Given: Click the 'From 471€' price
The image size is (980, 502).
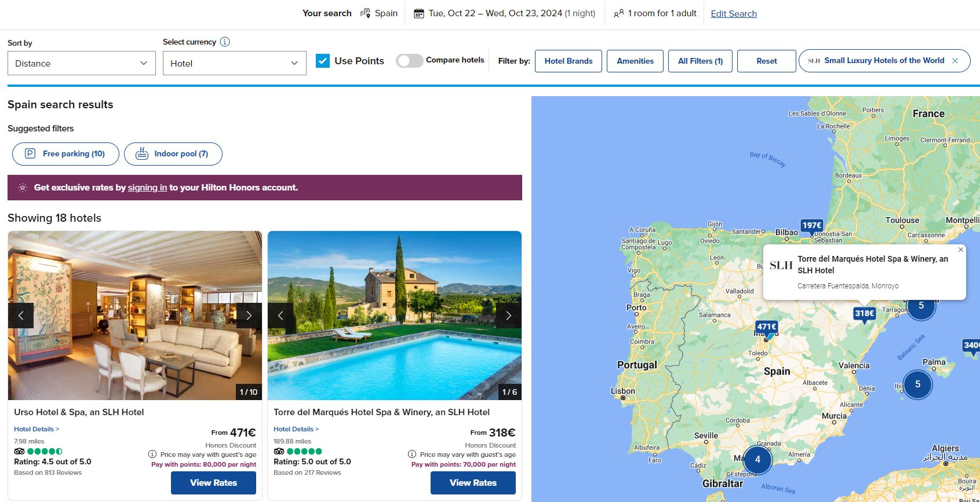Looking at the screenshot, I should pos(234,433).
